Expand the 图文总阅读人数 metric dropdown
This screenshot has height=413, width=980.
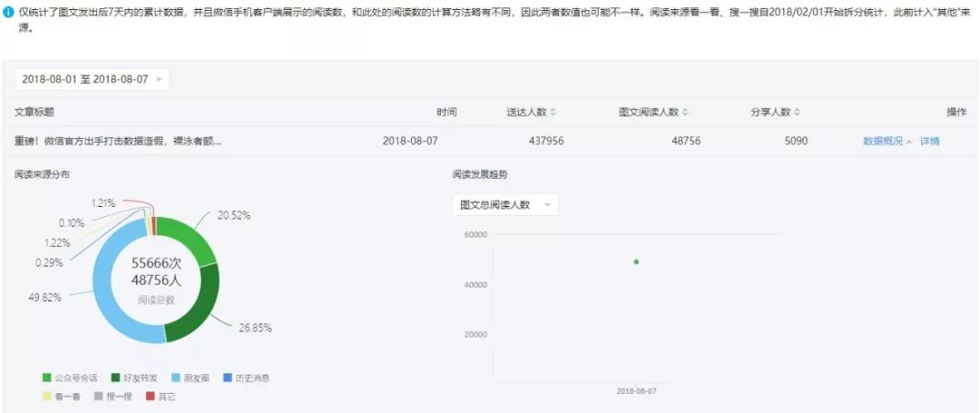(x=505, y=205)
